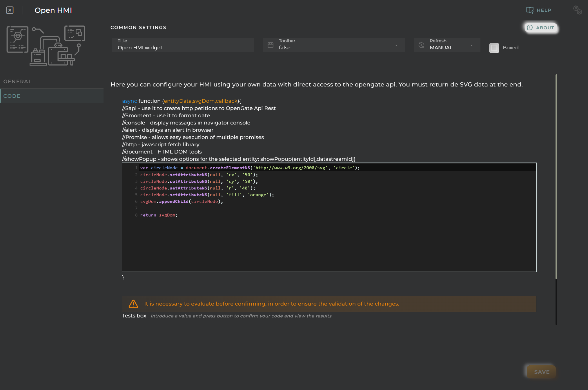Viewport: 588px width, 390px height.
Task: Click the ABOUT button
Action: coord(540,27)
